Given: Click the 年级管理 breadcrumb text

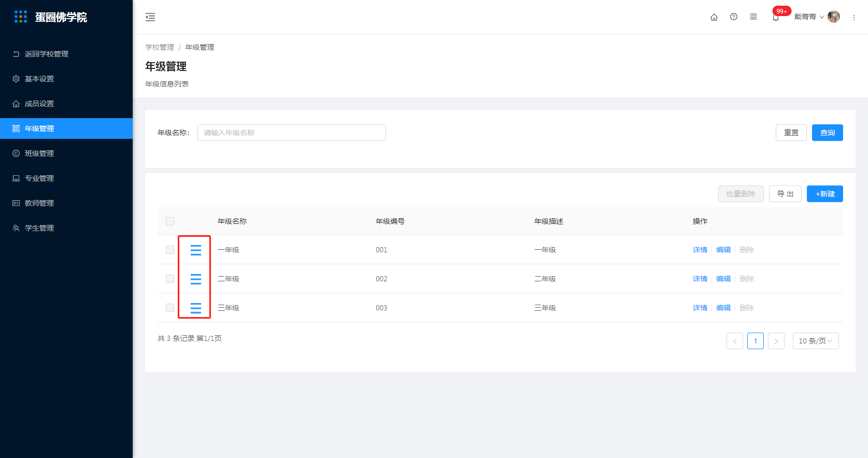Looking at the screenshot, I should click(200, 47).
